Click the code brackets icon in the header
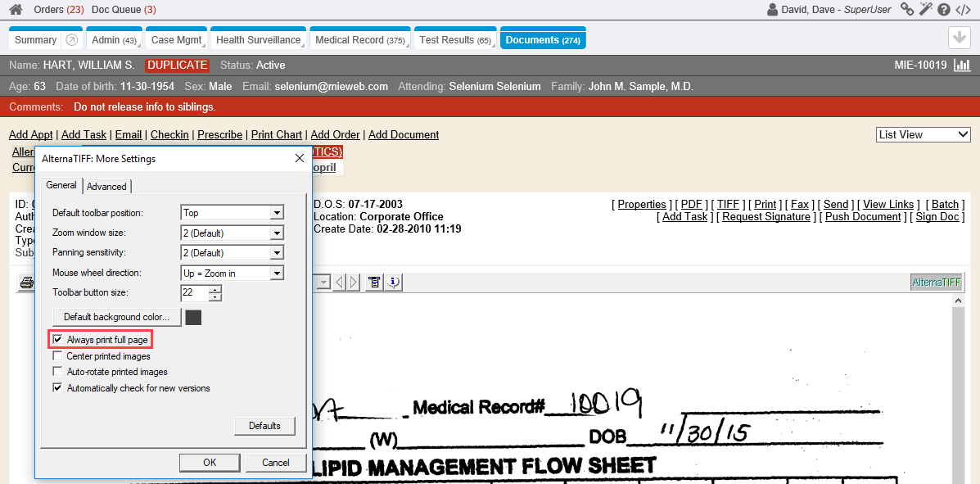Screen dimensions: 980x484 click(x=964, y=10)
